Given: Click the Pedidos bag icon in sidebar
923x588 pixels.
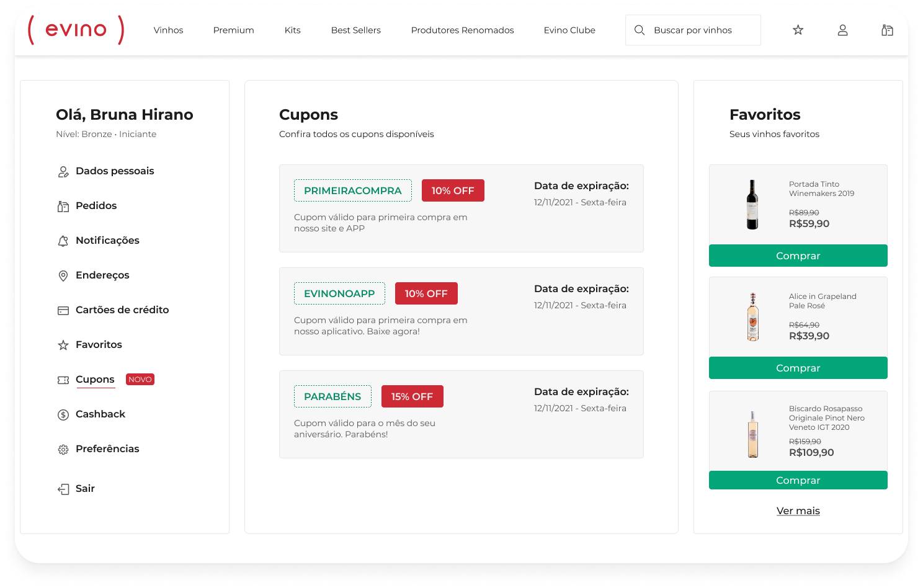Looking at the screenshot, I should click(x=63, y=207).
